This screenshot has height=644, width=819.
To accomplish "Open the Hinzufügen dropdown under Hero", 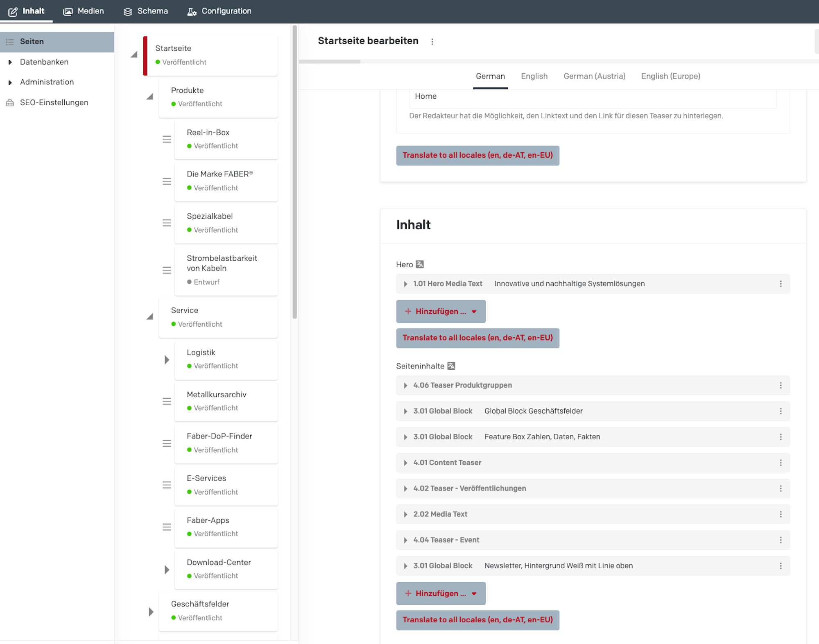I will (441, 311).
